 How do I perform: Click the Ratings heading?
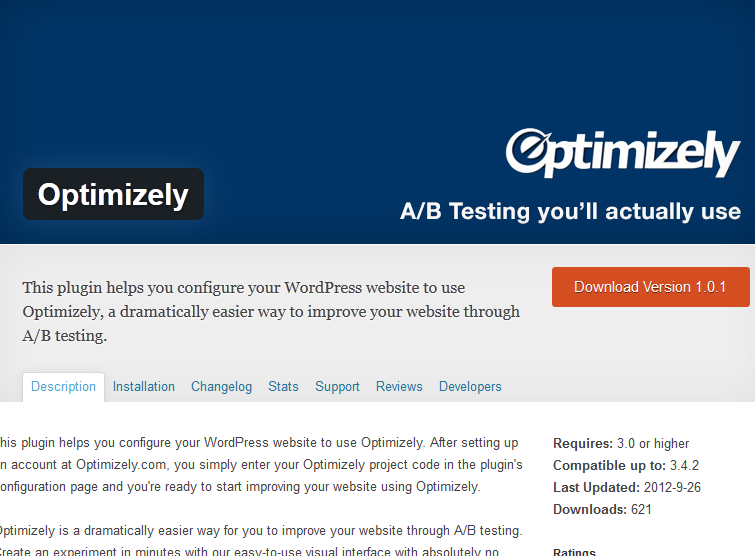(x=574, y=552)
